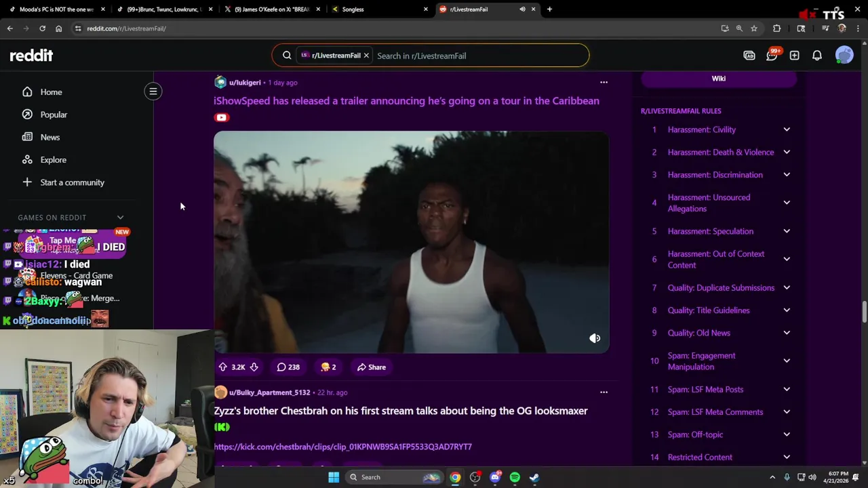The width and height of the screenshot is (868, 488).
Task: Upvote the iShowSpeed trailer post
Action: click(223, 367)
